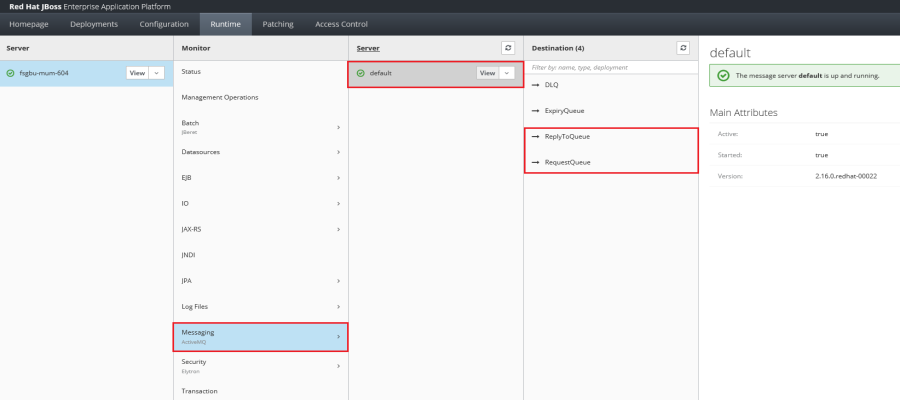Select Transaction monitor item
900x400 pixels.
click(x=261, y=391)
